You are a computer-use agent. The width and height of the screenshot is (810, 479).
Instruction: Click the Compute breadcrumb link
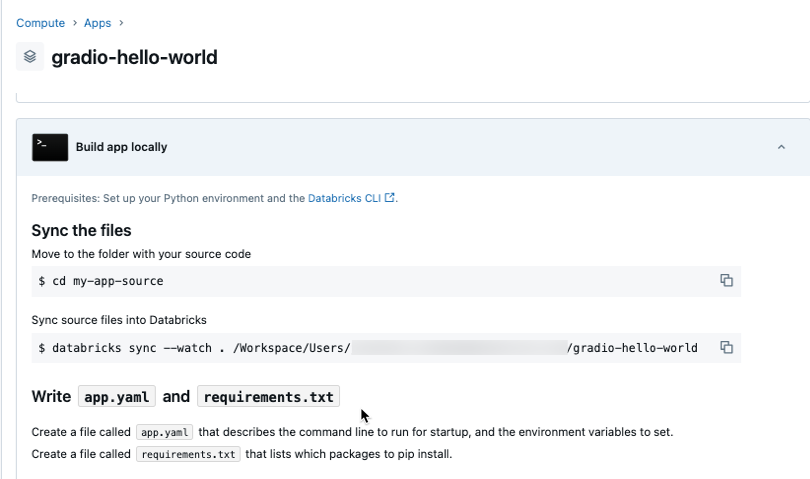click(x=40, y=22)
